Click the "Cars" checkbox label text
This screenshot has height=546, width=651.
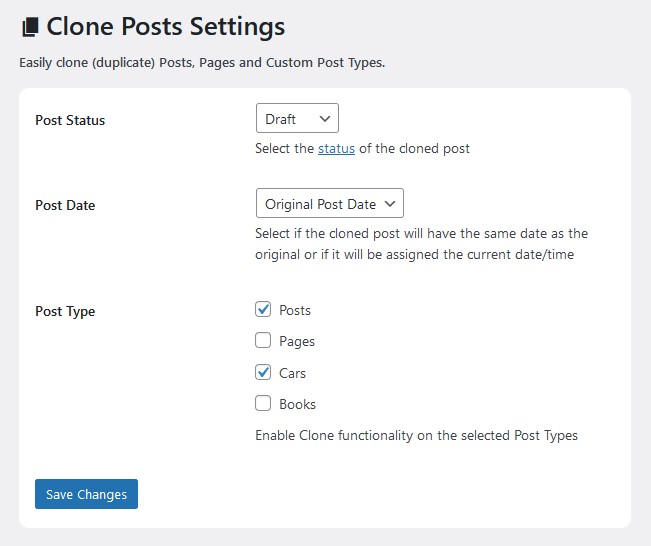[x=292, y=373]
